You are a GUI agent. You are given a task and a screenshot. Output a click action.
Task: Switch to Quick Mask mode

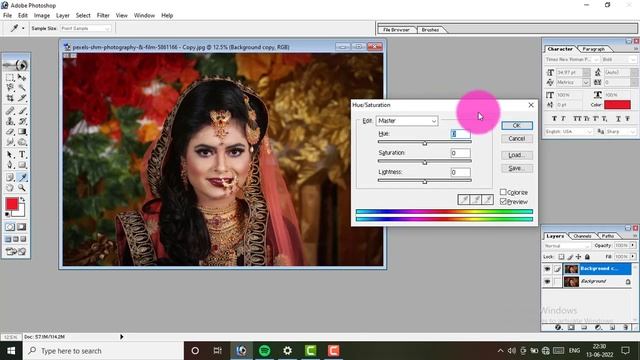point(22,227)
